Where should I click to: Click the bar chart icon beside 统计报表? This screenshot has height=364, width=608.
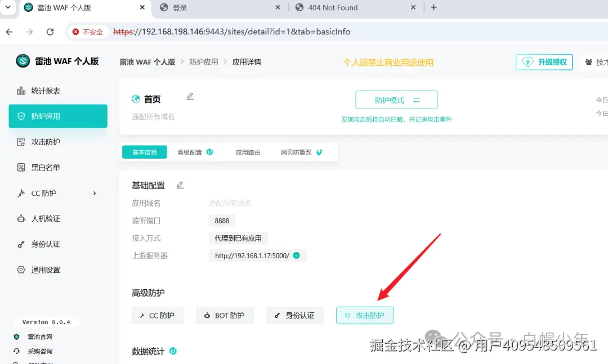[x=21, y=91]
